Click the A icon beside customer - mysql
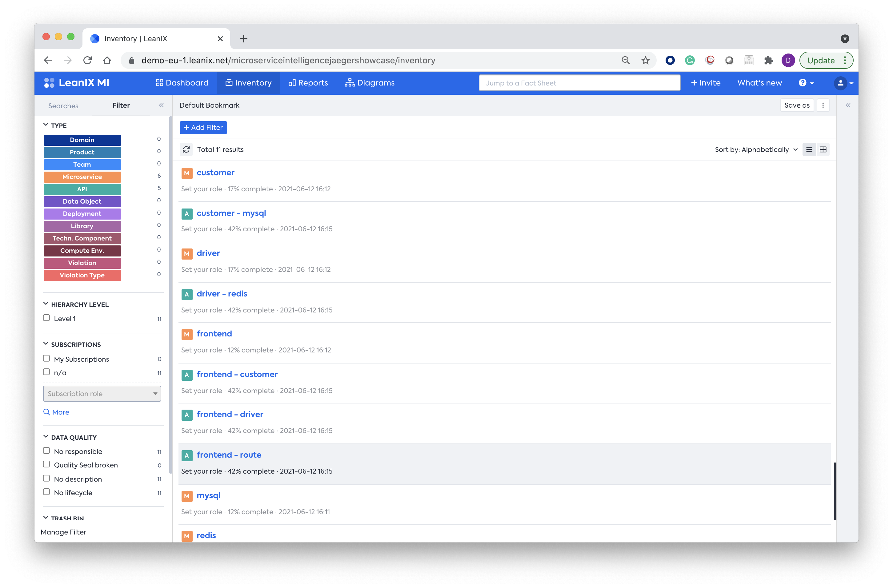893x588 pixels. (187, 214)
